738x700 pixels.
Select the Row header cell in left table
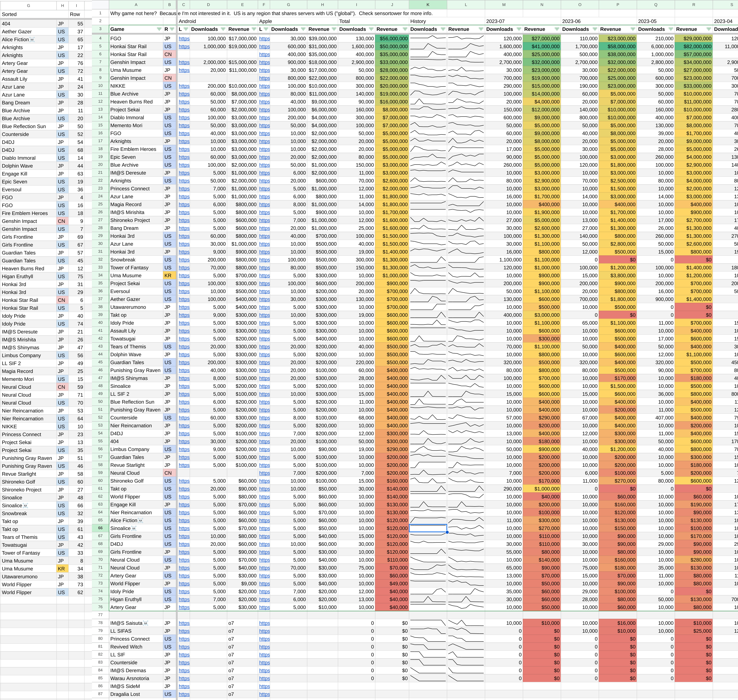[77, 14]
